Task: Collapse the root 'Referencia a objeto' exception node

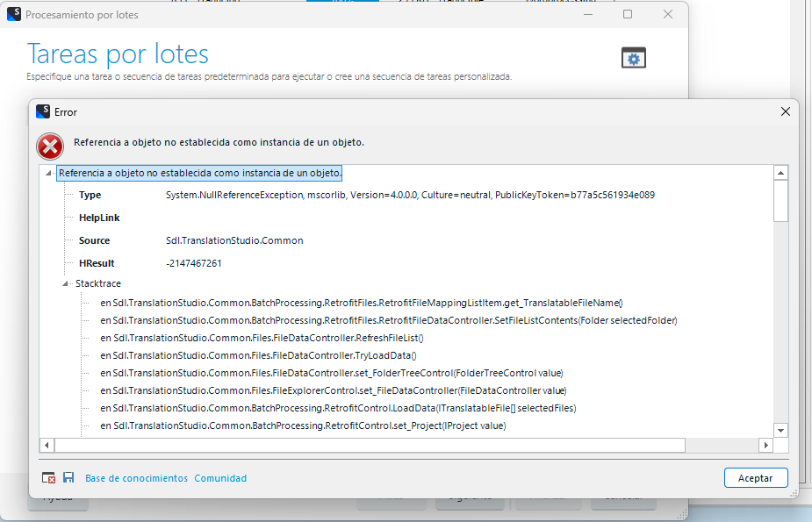Action: [48, 173]
